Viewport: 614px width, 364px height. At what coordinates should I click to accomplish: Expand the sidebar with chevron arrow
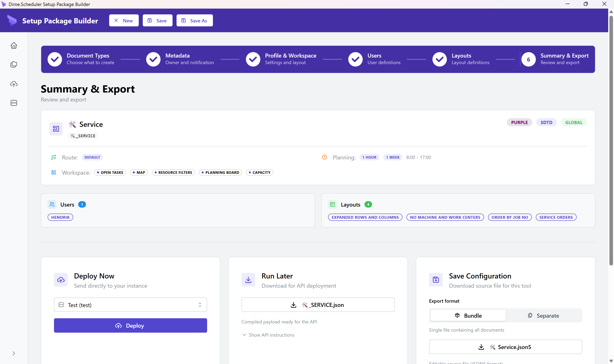click(x=14, y=353)
